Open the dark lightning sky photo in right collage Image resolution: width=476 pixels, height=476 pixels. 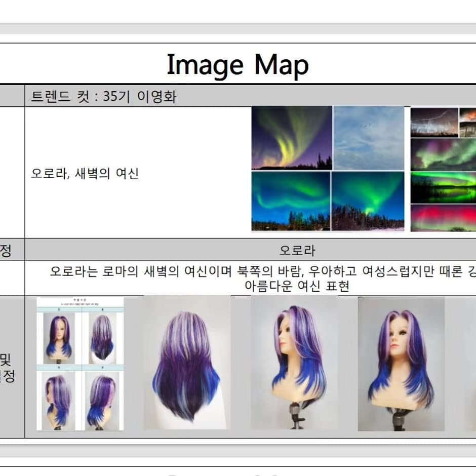tap(434, 123)
